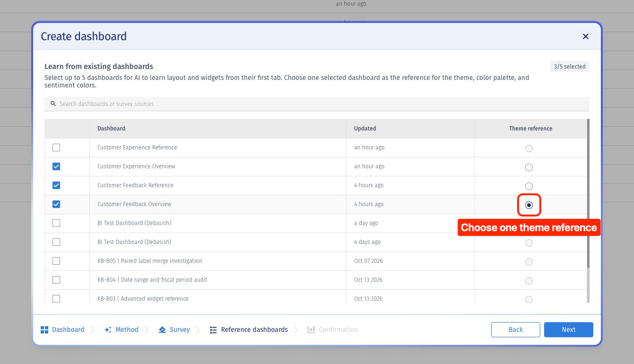Click the search dashboards or survey sources field
Screen dimensions: 634x364
317,104
